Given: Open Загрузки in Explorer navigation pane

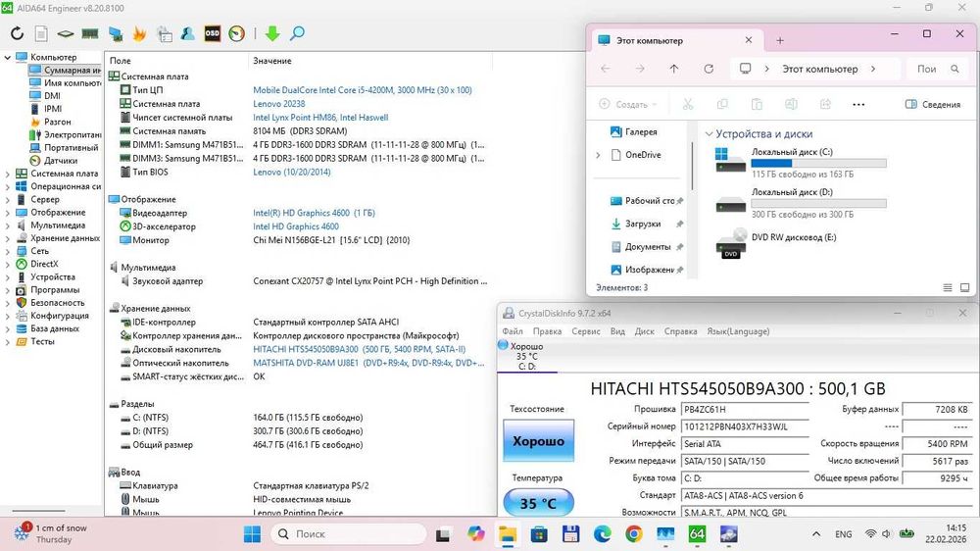Looking at the screenshot, I should [x=643, y=224].
